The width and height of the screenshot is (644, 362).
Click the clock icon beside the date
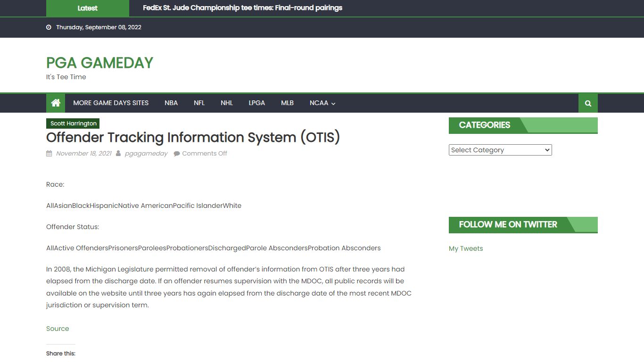click(x=49, y=27)
